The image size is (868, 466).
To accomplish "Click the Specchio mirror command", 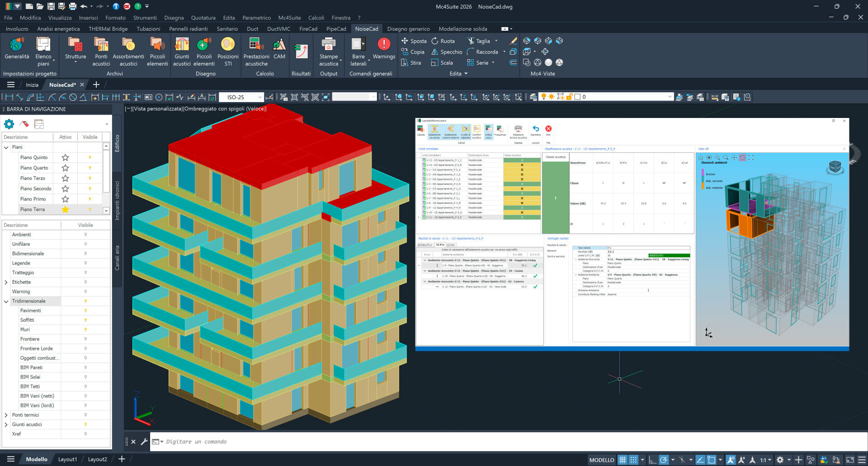I will pyautogui.click(x=447, y=52).
